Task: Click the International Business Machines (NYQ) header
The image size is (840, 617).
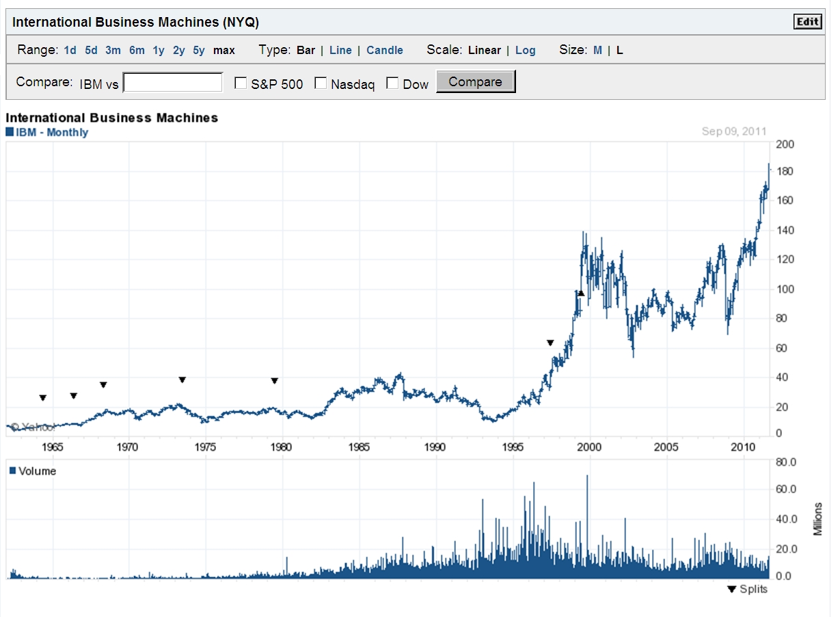Action: coord(135,22)
